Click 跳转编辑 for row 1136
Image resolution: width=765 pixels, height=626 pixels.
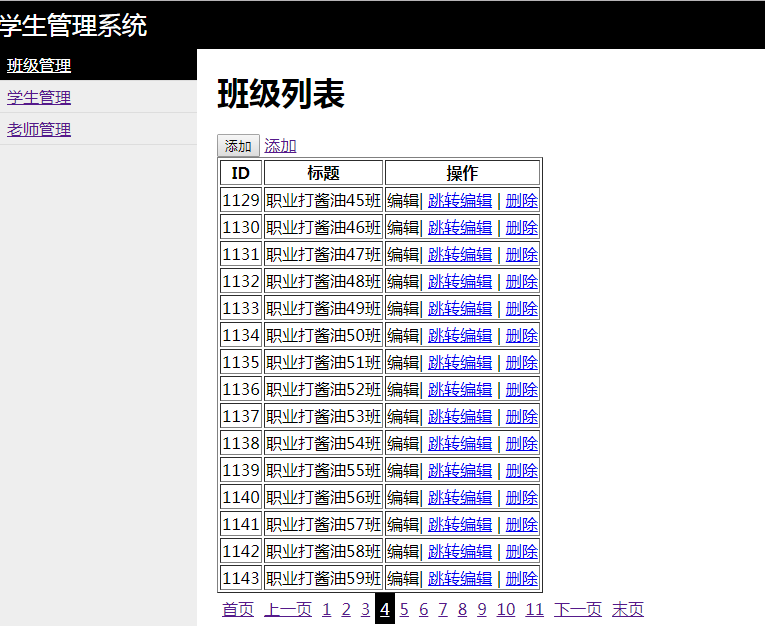point(460,389)
